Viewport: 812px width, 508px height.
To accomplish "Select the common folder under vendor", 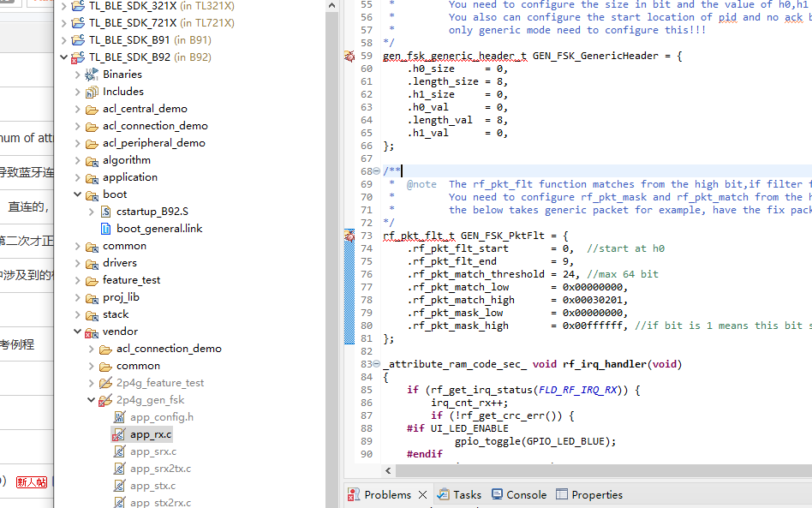I will click(138, 366).
